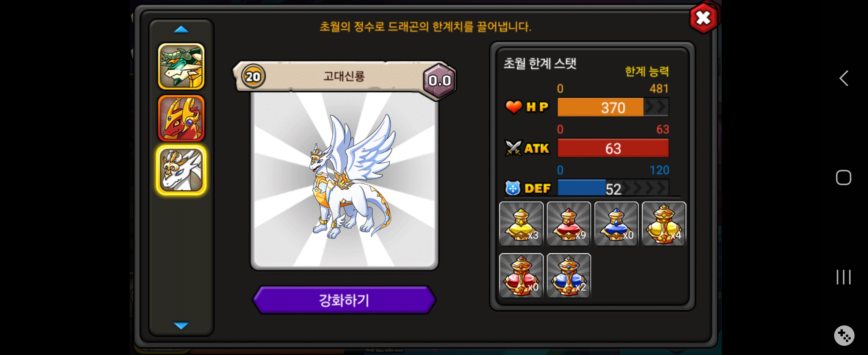
Task: Close the transcendence dialog with red X
Action: [703, 18]
